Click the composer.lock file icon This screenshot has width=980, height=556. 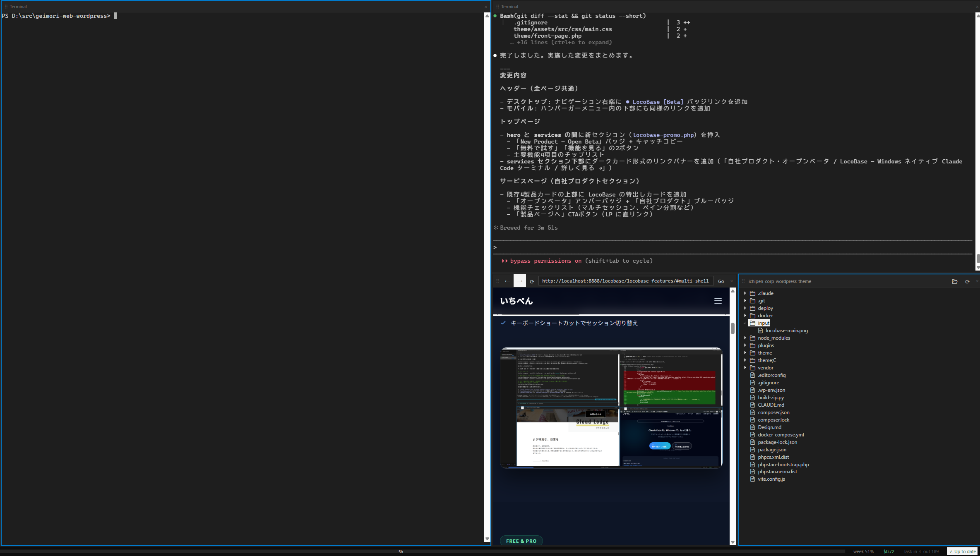(x=753, y=420)
